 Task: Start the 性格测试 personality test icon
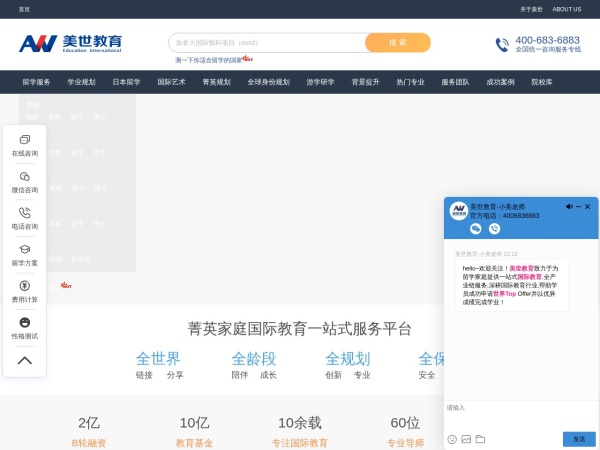[x=25, y=323]
